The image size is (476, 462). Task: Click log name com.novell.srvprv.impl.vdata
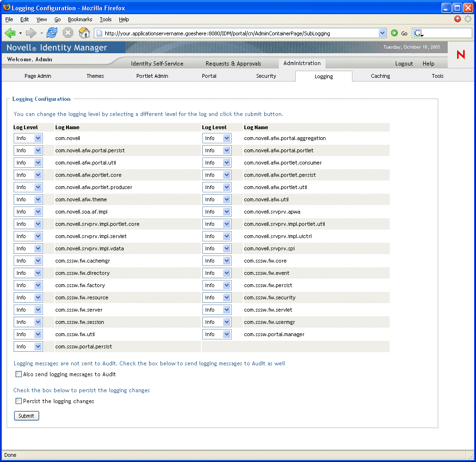coord(90,248)
